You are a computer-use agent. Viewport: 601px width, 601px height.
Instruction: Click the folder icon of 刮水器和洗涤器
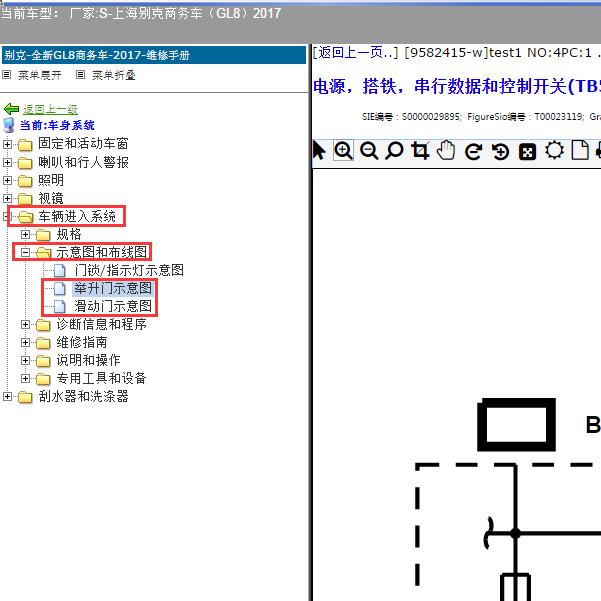(25, 397)
